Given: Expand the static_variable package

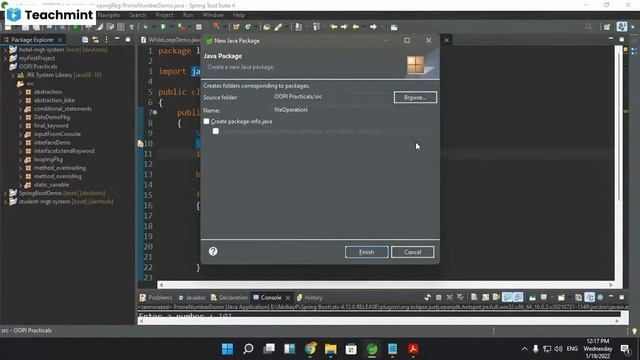Looking at the screenshot, I should point(20,185).
